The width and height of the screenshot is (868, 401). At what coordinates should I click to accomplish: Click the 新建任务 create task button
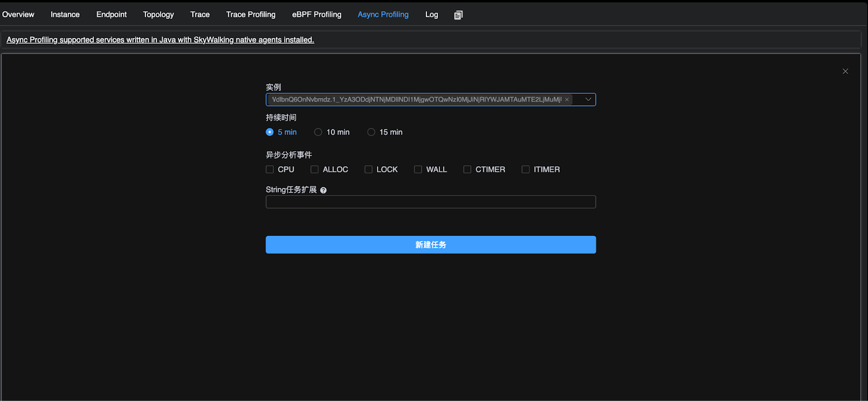click(x=431, y=244)
